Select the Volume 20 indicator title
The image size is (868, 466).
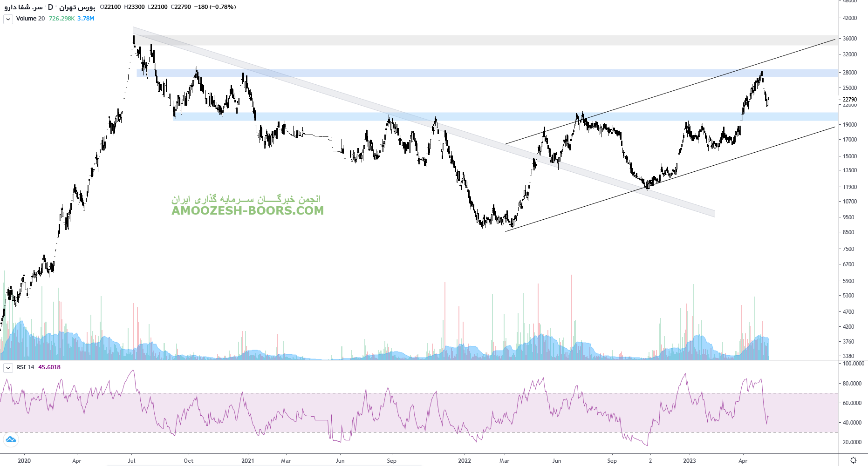point(30,19)
